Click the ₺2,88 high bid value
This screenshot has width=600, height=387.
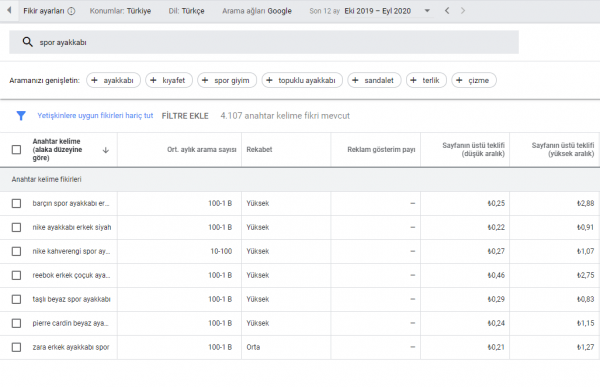click(x=585, y=203)
